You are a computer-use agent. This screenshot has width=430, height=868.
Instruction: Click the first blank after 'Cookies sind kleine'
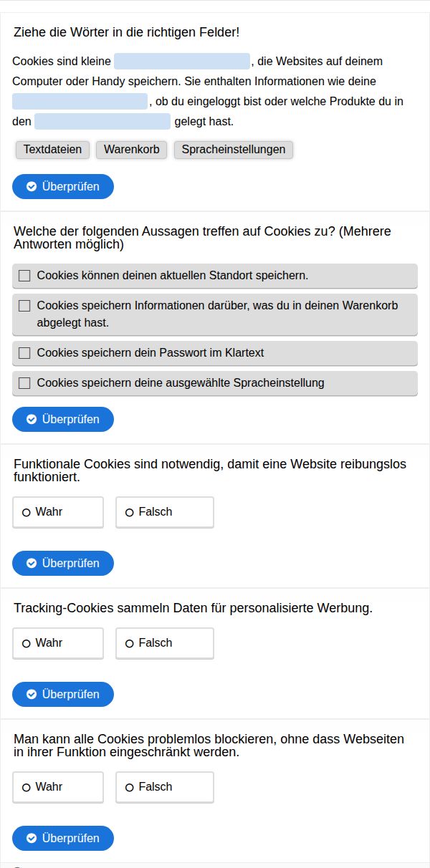181,62
